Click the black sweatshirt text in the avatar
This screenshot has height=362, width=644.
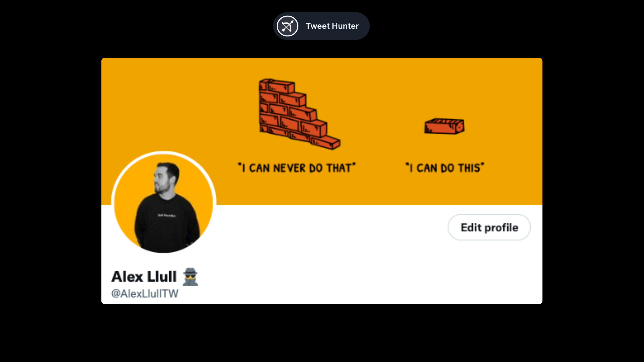167,215
